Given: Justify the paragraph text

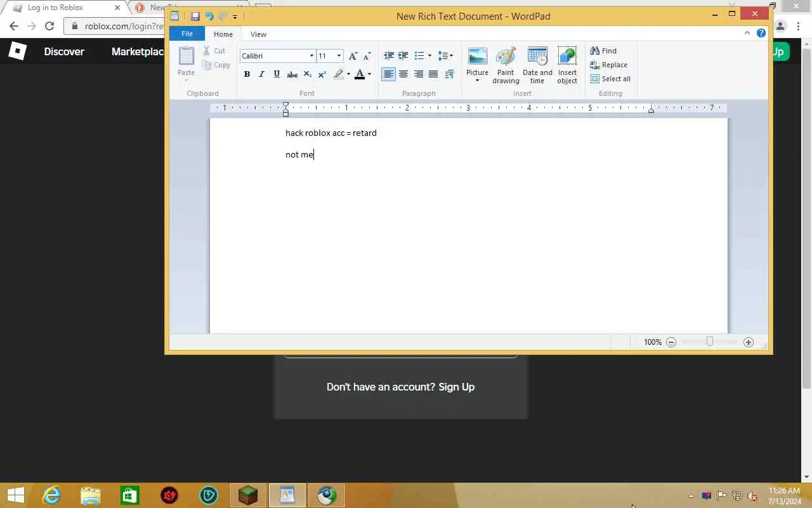Looking at the screenshot, I should point(433,74).
